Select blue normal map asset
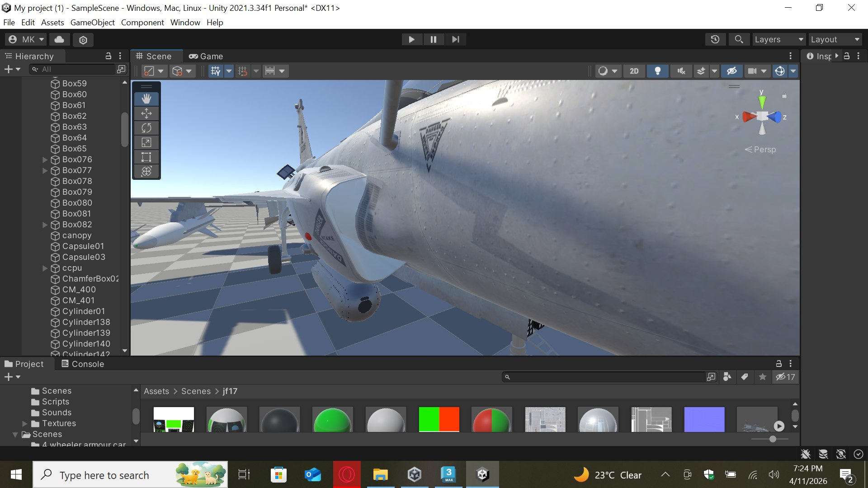The height and width of the screenshot is (488, 868). (x=704, y=419)
